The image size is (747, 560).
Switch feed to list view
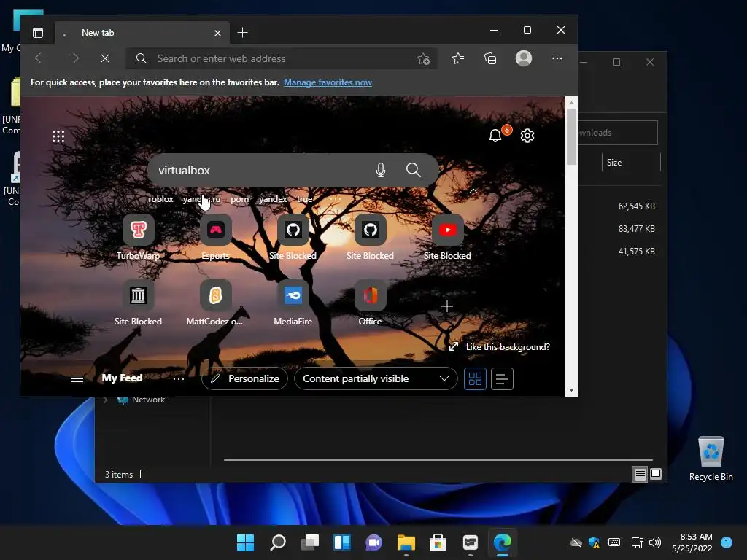[x=502, y=379]
